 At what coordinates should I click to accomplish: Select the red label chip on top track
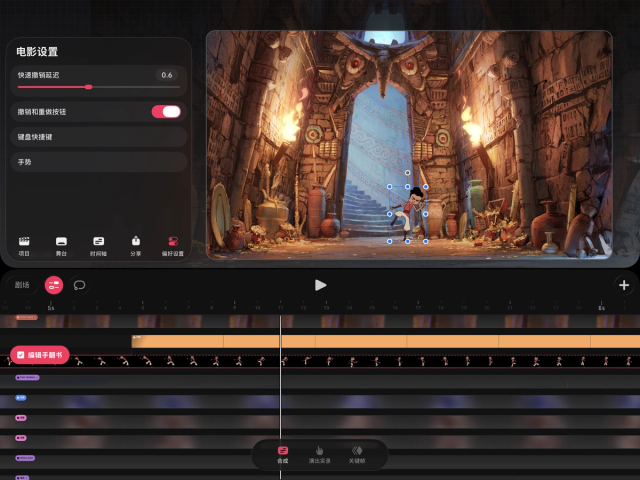27,317
